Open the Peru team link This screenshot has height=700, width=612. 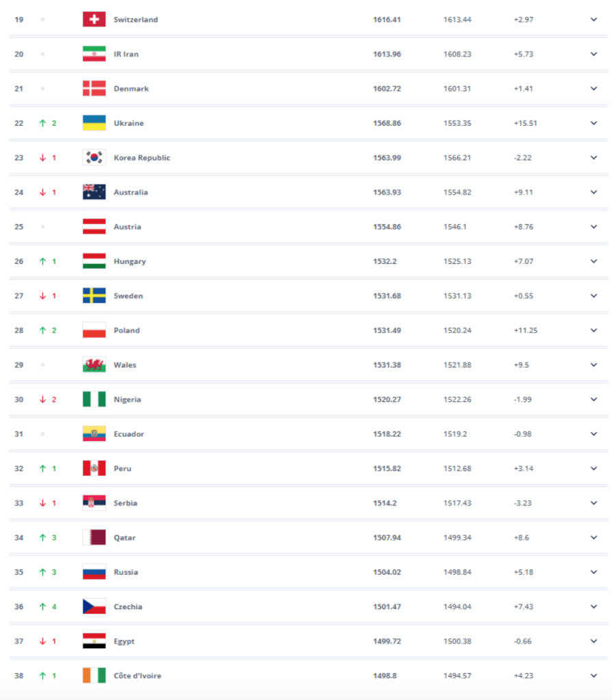(x=122, y=468)
